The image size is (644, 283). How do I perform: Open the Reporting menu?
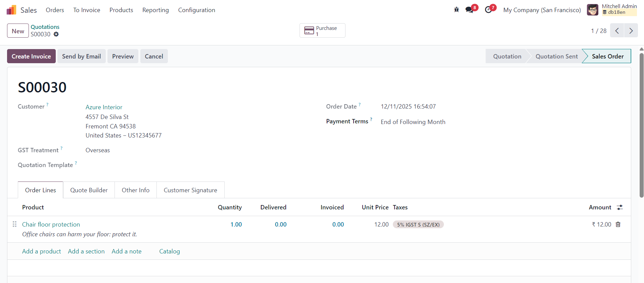[x=155, y=10]
